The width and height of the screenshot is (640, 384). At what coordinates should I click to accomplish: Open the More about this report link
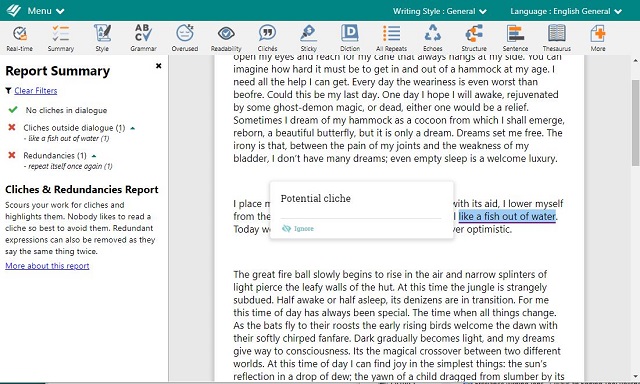(x=47, y=266)
